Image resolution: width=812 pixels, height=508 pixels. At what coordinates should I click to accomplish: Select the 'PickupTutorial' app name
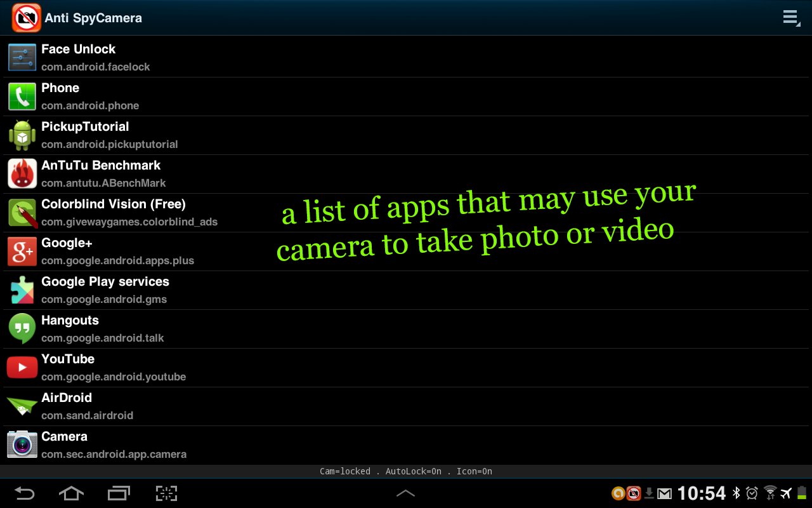click(x=85, y=126)
